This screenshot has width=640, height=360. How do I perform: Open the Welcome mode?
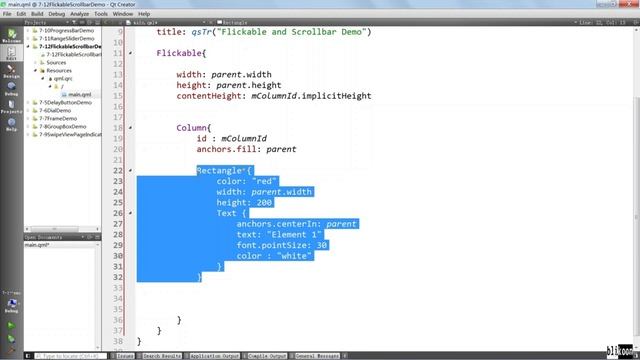[x=11, y=35]
